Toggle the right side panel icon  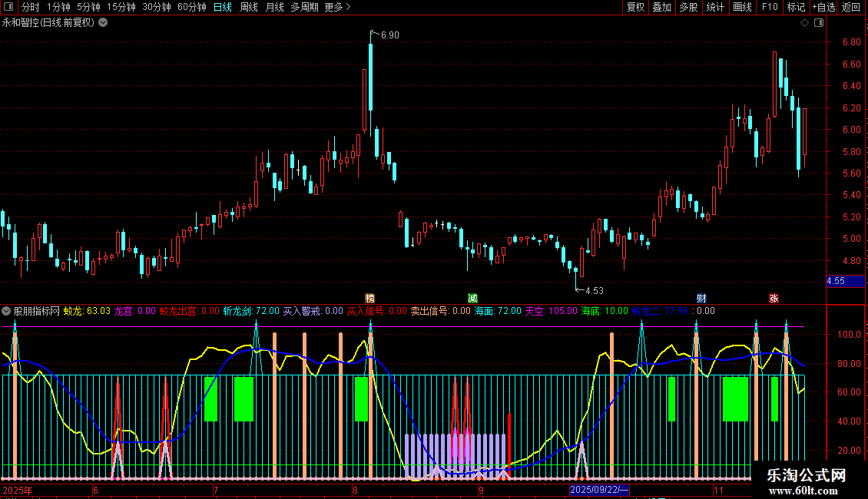819,23
